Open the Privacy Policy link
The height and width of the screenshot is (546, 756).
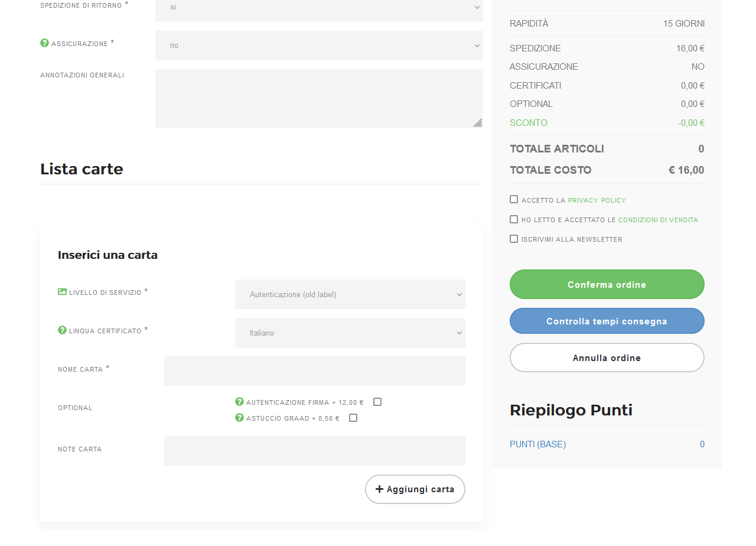pyautogui.click(x=597, y=200)
